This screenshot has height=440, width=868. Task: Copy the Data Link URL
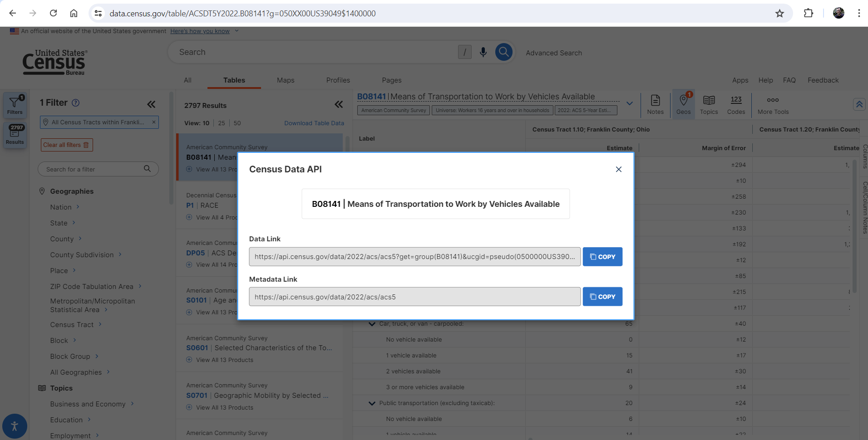point(602,257)
